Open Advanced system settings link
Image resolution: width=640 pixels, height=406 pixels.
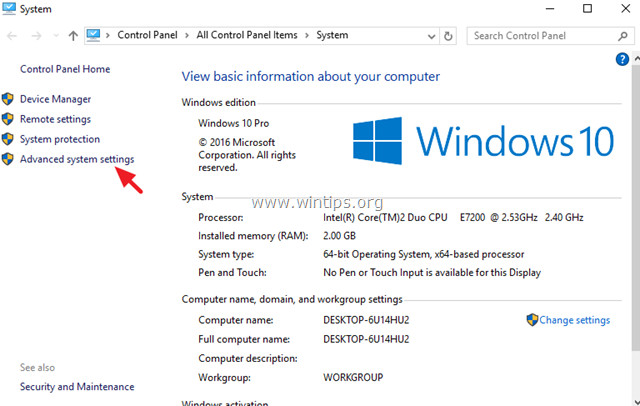click(77, 159)
